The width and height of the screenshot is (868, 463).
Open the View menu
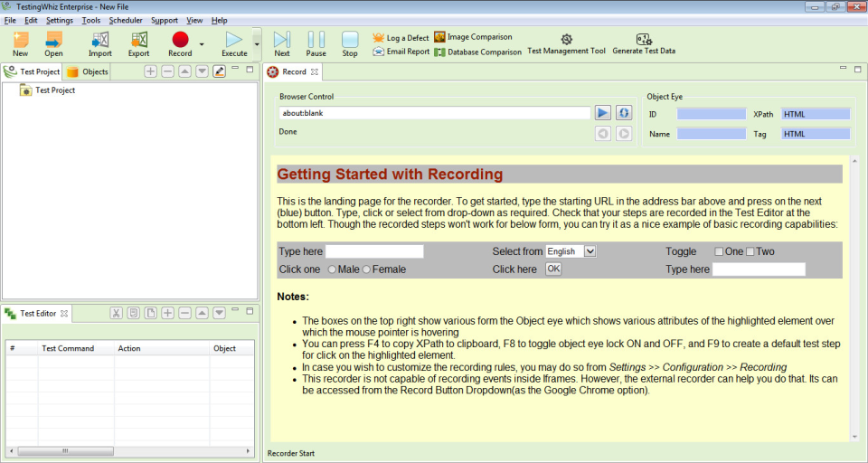click(x=194, y=21)
